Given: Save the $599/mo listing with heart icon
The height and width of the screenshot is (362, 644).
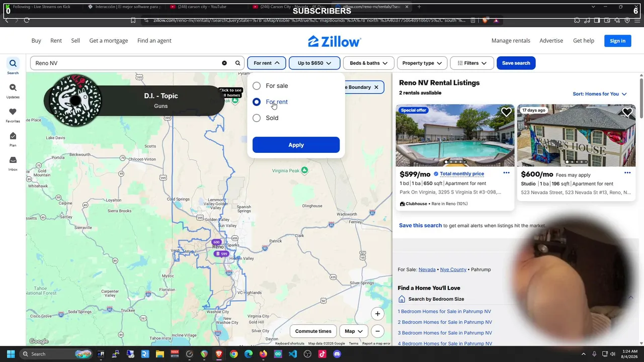Looking at the screenshot, I should [506, 113].
